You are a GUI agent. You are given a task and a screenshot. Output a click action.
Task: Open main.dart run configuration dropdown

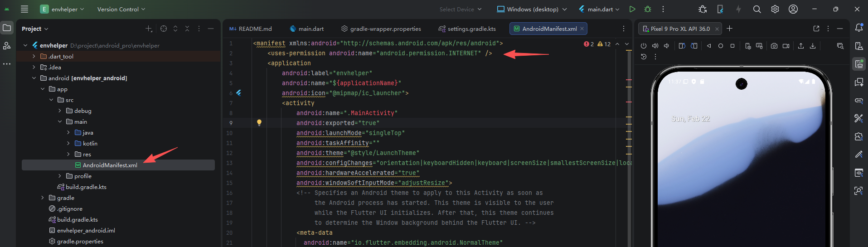(599, 9)
